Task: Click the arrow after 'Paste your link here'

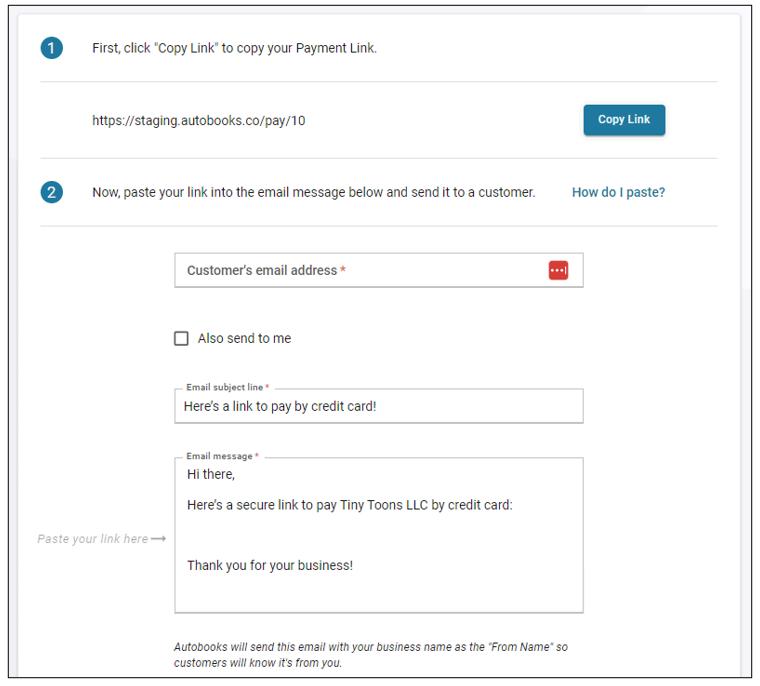Action: (x=158, y=539)
